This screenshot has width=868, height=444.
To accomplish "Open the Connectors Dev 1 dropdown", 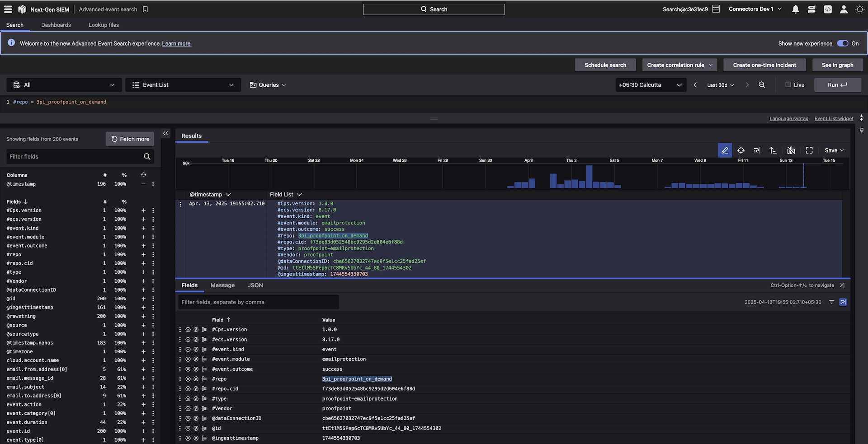I will point(755,9).
